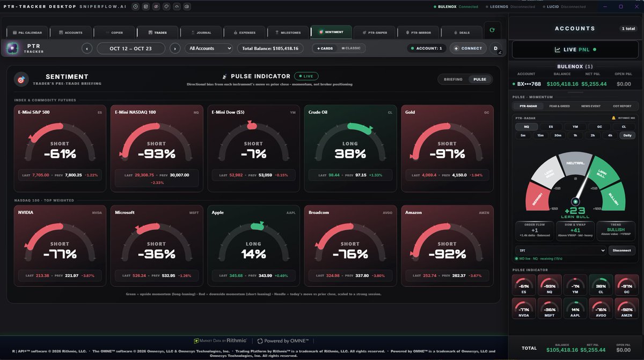
Task: Open the P&L Calendar tab
Action: pyautogui.click(x=28, y=32)
